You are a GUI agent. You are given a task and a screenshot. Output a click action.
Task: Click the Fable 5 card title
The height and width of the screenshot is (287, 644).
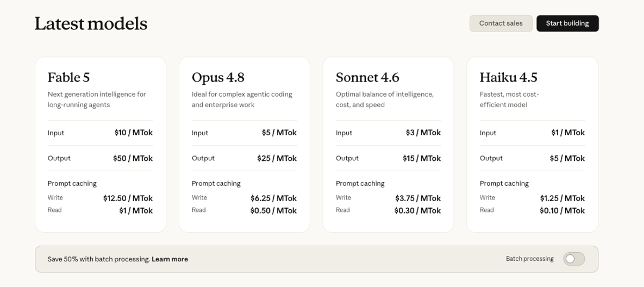[x=69, y=77]
